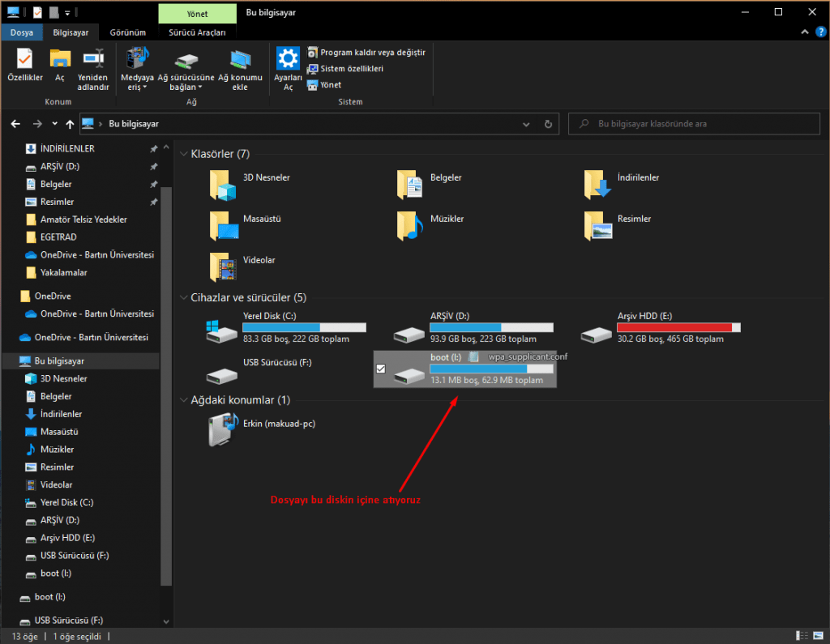Screen dimensions: 830x644
Task: Select the Arşiv HDD (E:) red capacity bar
Action: click(678, 327)
